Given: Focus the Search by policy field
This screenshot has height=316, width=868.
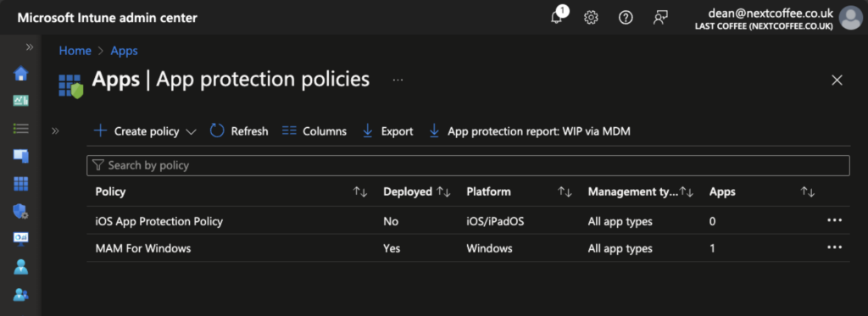Looking at the screenshot, I should [468, 165].
